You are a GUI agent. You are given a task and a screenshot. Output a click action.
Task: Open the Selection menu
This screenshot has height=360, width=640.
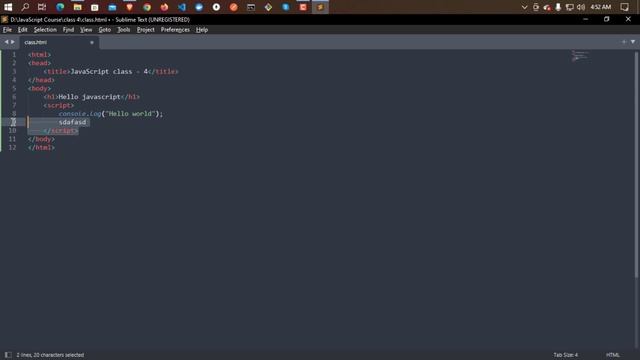tap(45, 30)
